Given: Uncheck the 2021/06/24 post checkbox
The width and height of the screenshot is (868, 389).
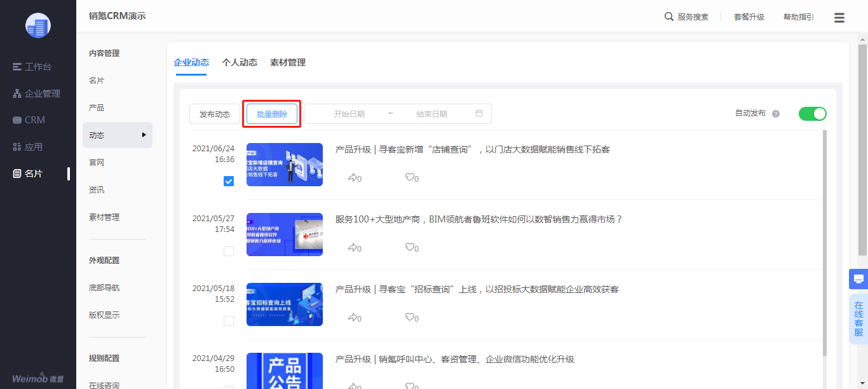Looking at the screenshot, I should (229, 181).
